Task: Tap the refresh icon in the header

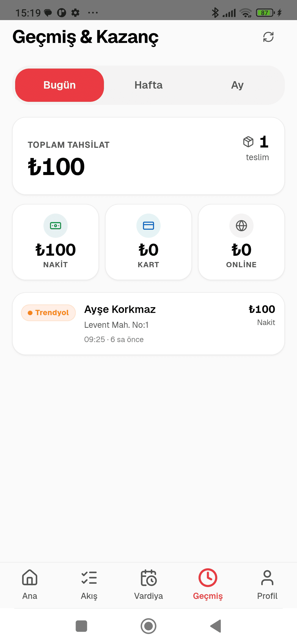Action: [268, 37]
